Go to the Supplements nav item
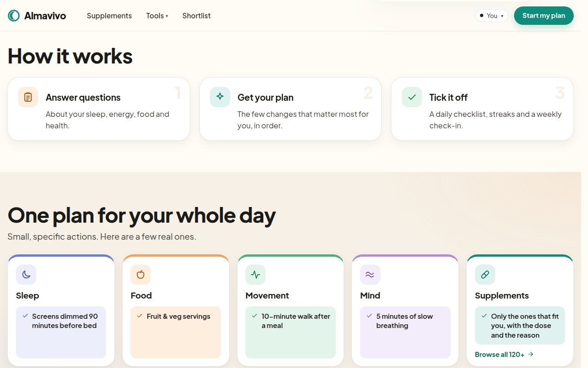The height and width of the screenshot is (368, 588). pyautogui.click(x=109, y=16)
